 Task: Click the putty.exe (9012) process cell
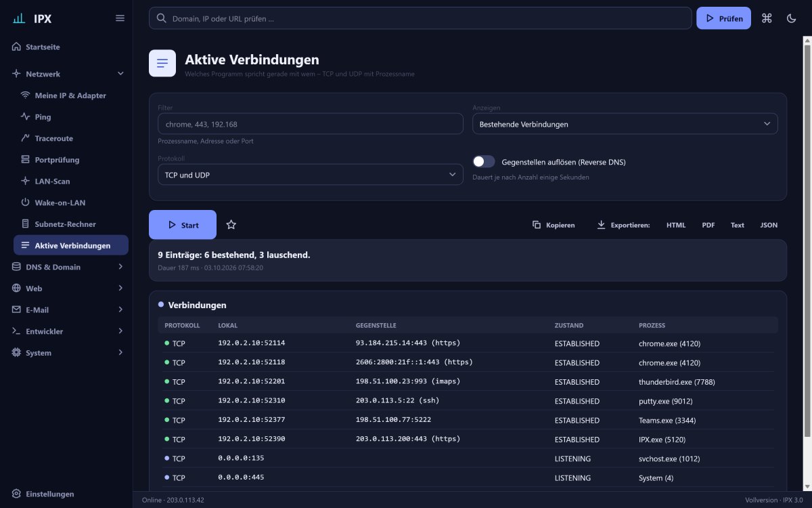coord(666,401)
